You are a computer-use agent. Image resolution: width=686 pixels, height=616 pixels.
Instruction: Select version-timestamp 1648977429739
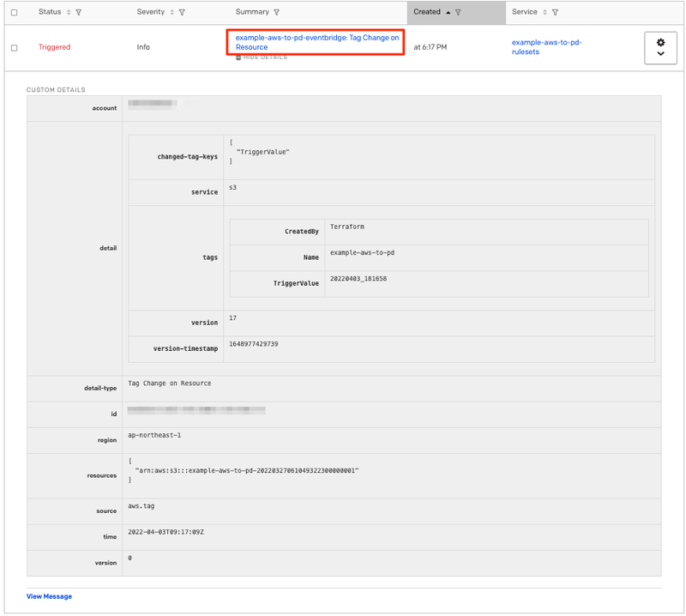click(x=254, y=344)
